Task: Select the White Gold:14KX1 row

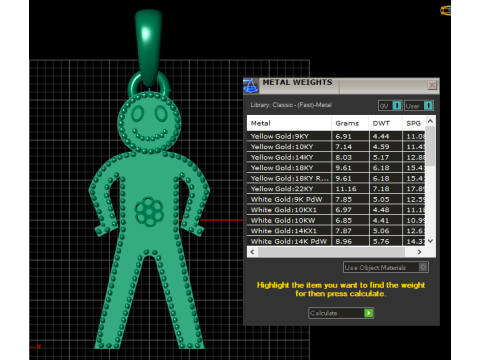Action: (336, 231)
